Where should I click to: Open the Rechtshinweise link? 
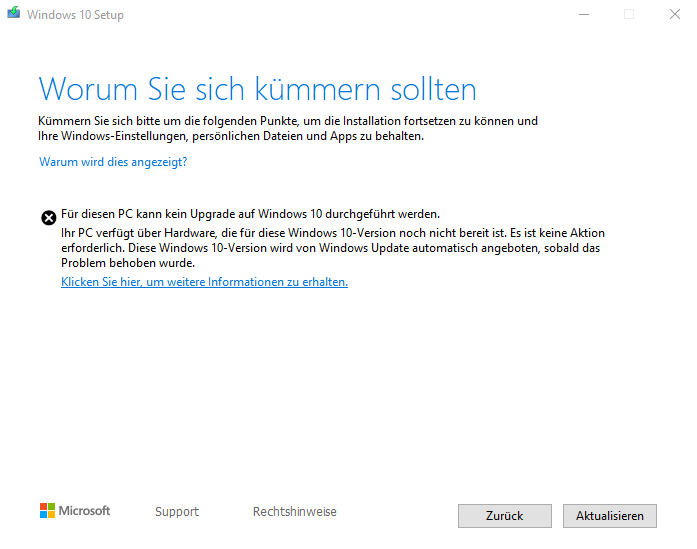[295, 512]
